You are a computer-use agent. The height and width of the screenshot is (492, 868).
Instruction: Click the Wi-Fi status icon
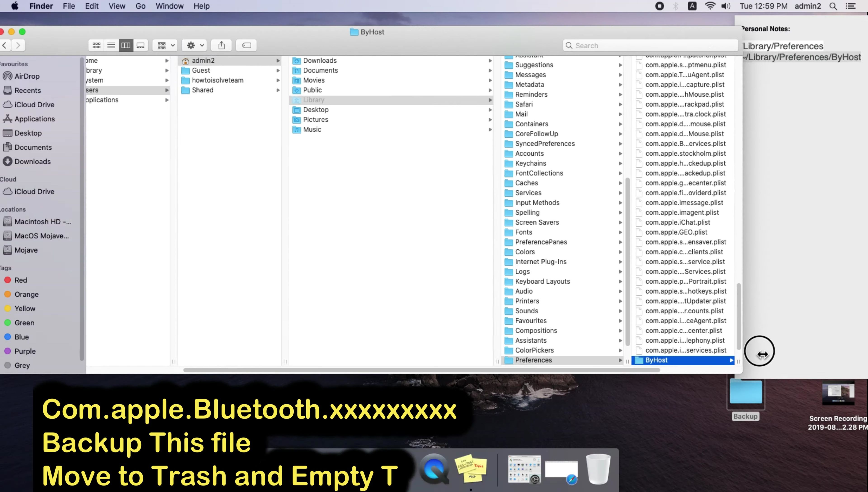coord(710,6)
